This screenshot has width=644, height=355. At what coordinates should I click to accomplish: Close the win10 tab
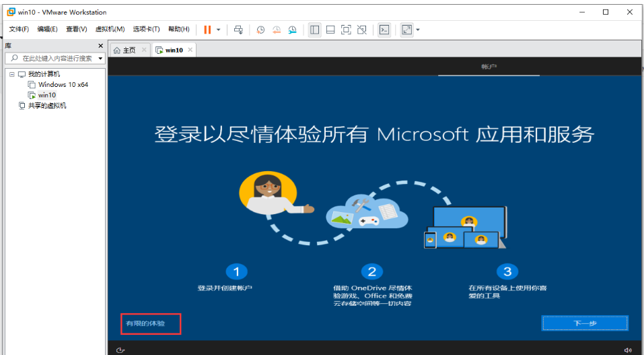(190, 50)
